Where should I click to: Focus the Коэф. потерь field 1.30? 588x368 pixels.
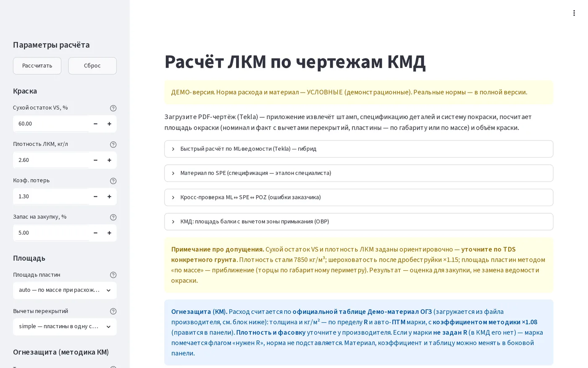click(51, 196)
